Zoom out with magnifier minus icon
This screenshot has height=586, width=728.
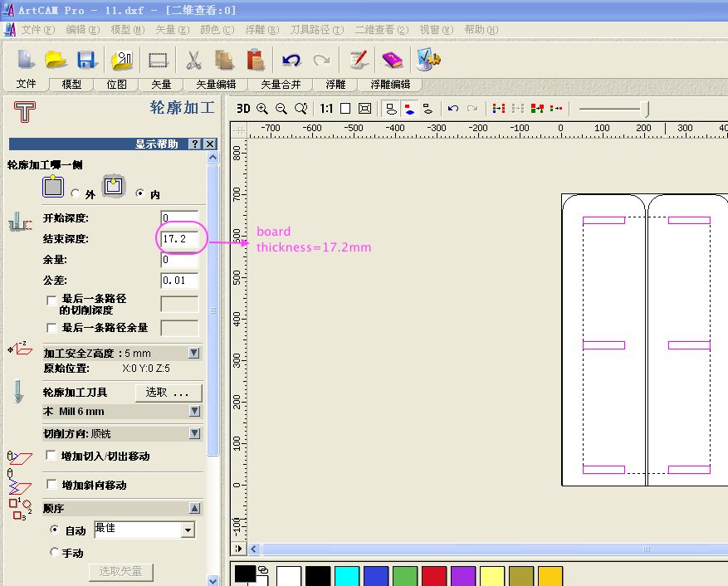(x=281, y=109)
